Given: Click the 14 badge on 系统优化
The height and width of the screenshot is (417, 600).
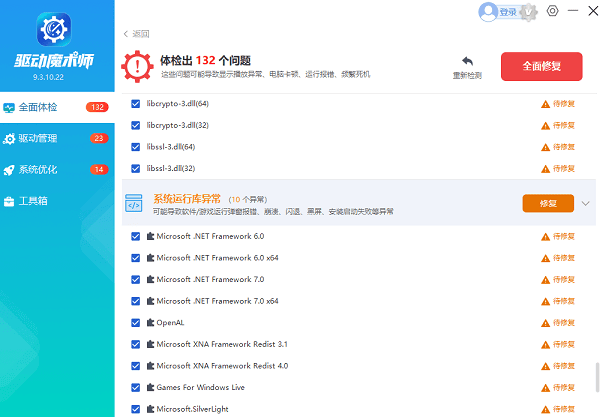Looking at the screenshot, I should coord(99,170).
